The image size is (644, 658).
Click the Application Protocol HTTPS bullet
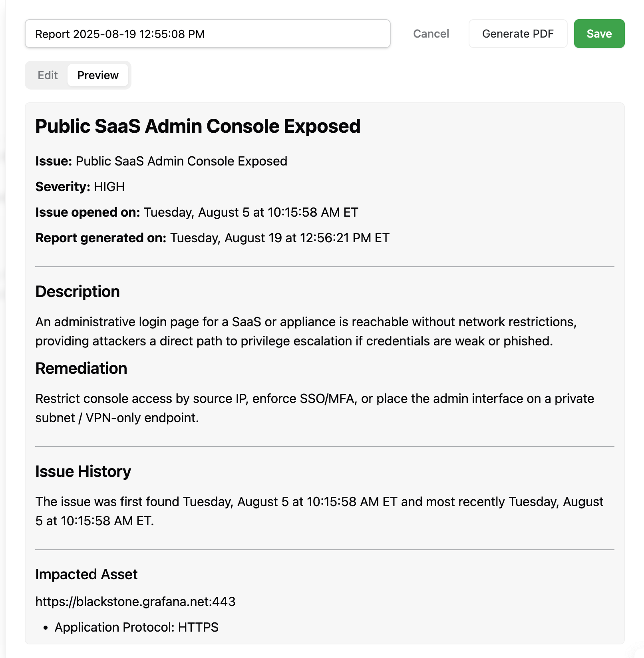click(137, 627)
